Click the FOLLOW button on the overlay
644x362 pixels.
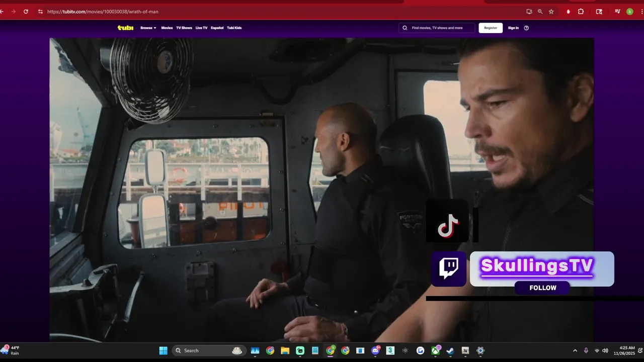(x=542, y=288)
